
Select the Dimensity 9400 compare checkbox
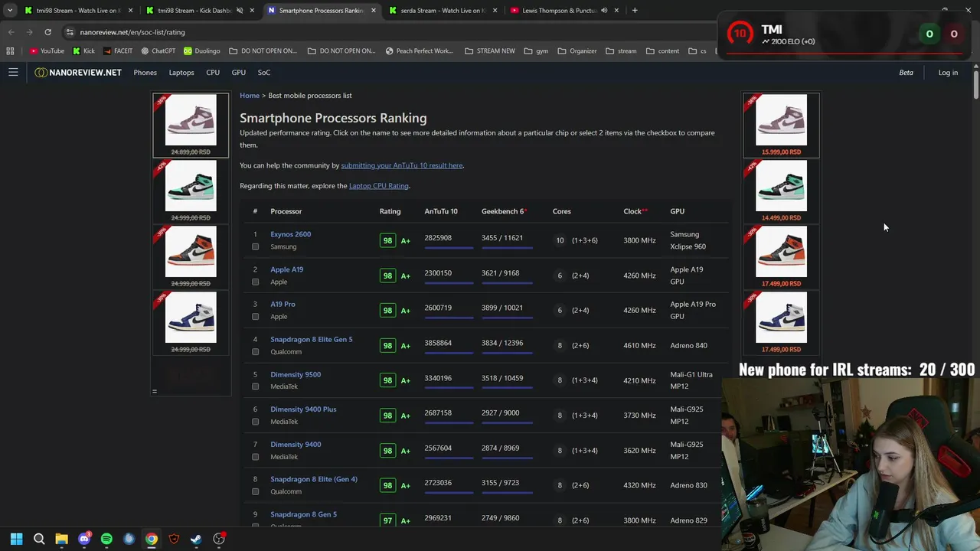click(255, 456)
